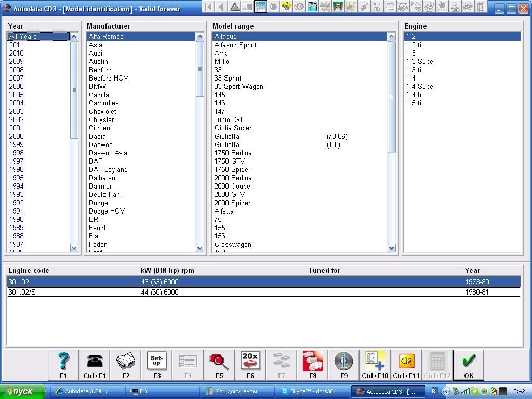Click up arrow of Model range scrollbar
Image resolution: width=532 pixels, height=399 pixels.
point(392,37)
